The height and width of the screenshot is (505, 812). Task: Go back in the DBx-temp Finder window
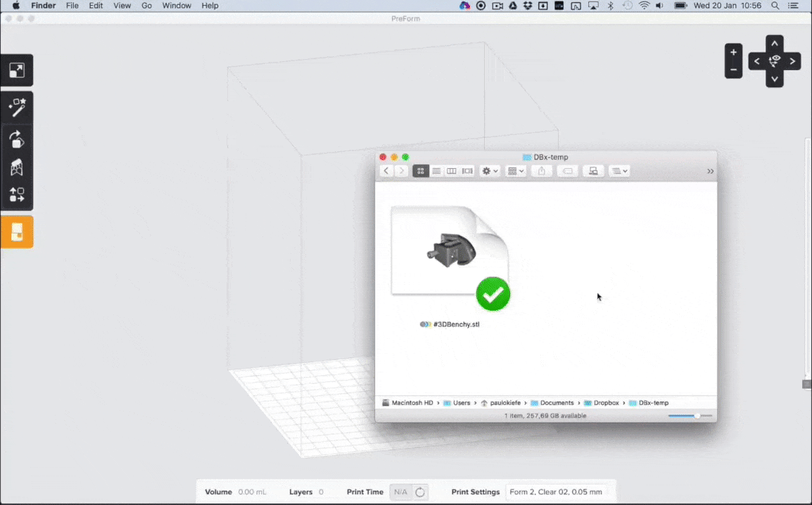coord(386,171)
